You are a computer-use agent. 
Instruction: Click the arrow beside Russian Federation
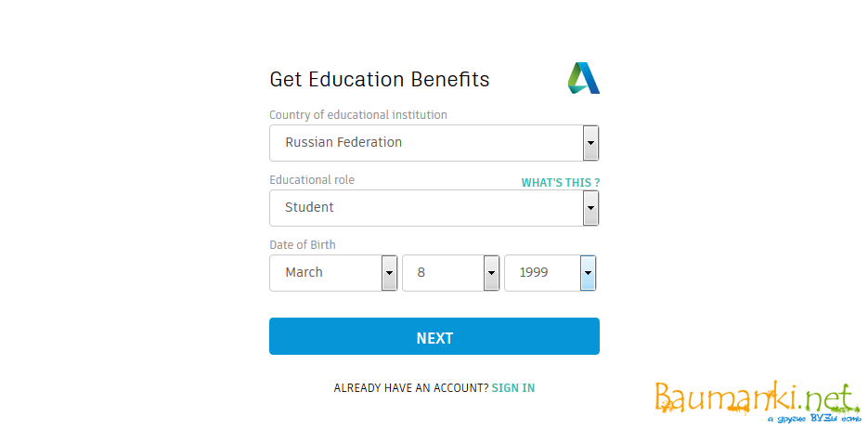590,143
